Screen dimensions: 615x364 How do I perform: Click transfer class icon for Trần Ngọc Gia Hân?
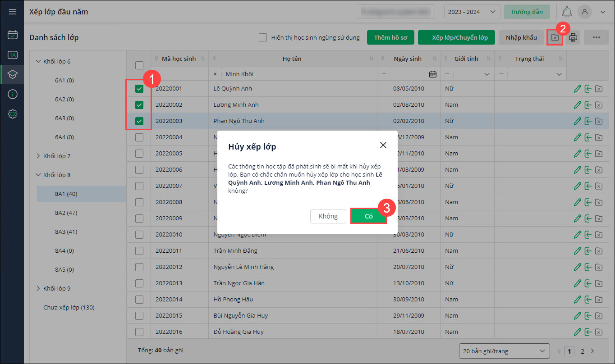tap(588, 283)
